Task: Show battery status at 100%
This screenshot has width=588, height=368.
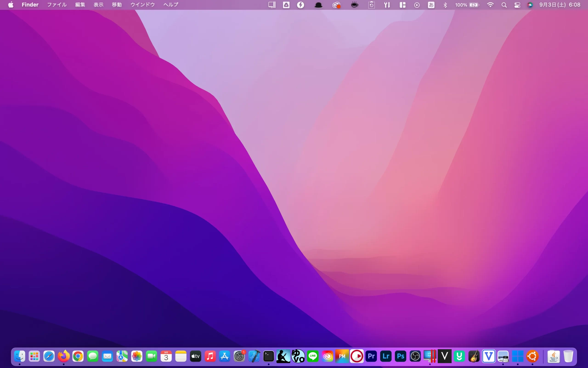Action: coord(467,5)
